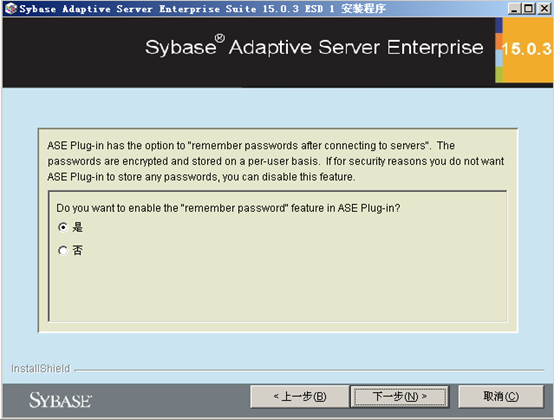Screen dimensions: 554x420
Task: Click the ASE Plug-in description paragraph
Action: (276, 161)
